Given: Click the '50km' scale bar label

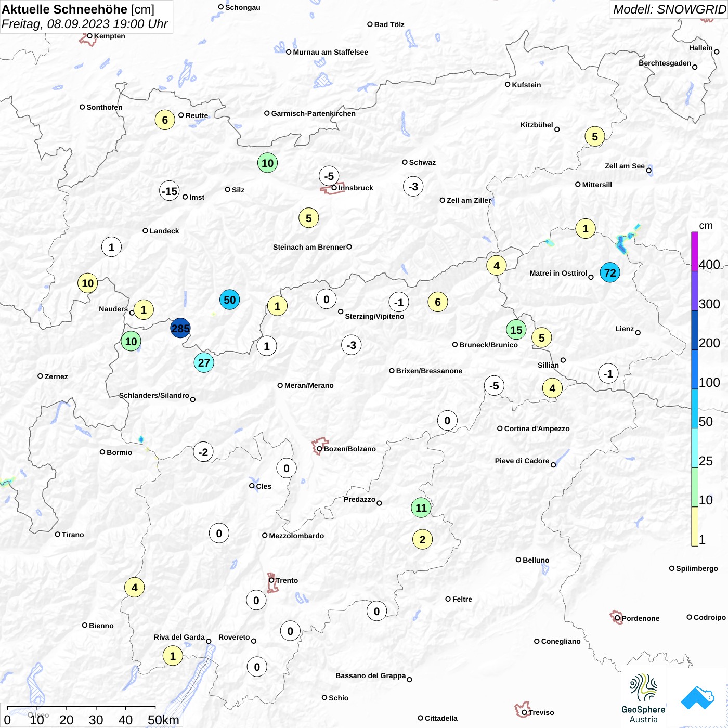Looking at the screenshot, I should (163, 720).
